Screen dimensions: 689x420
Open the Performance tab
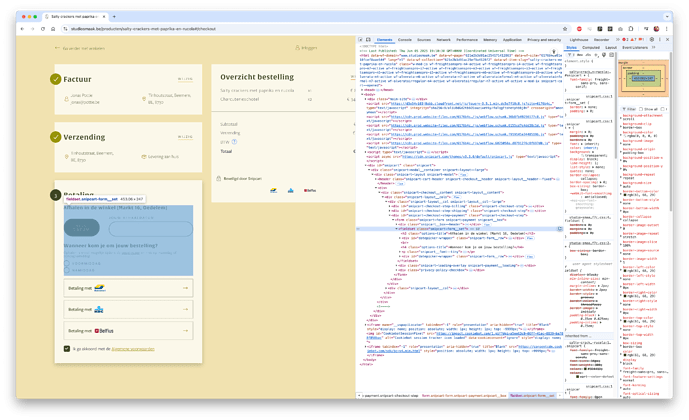(467, 40)
